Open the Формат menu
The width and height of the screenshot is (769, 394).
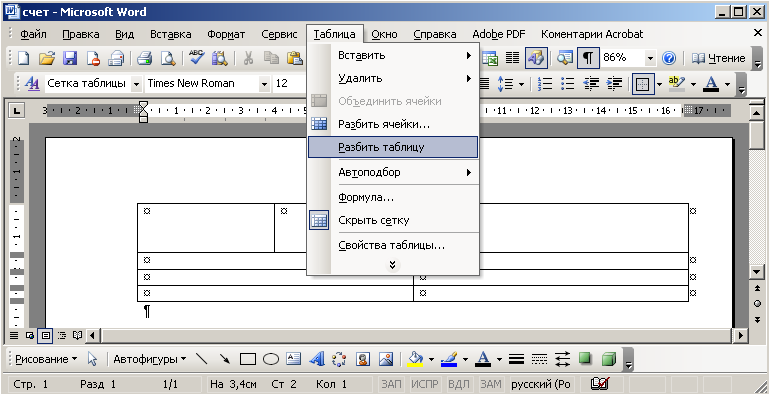(x=226, y=34)
